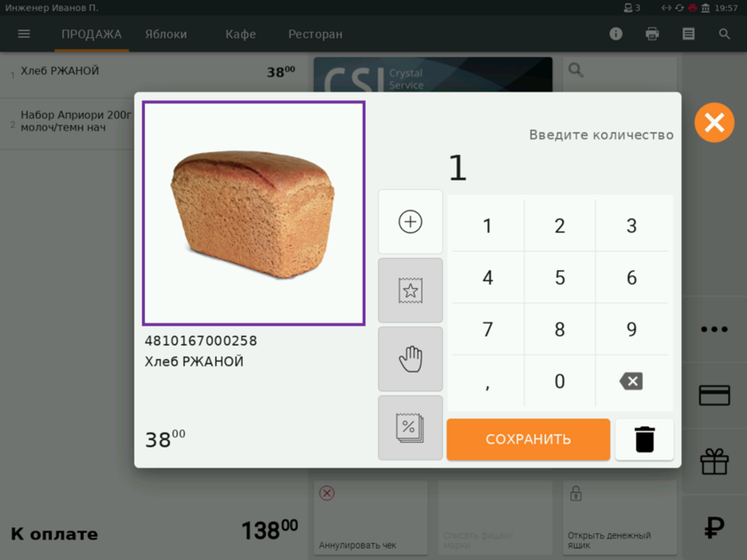Click the hand manual-entry icon
Screen dimensions: 747x560
[x=410, y=359]
